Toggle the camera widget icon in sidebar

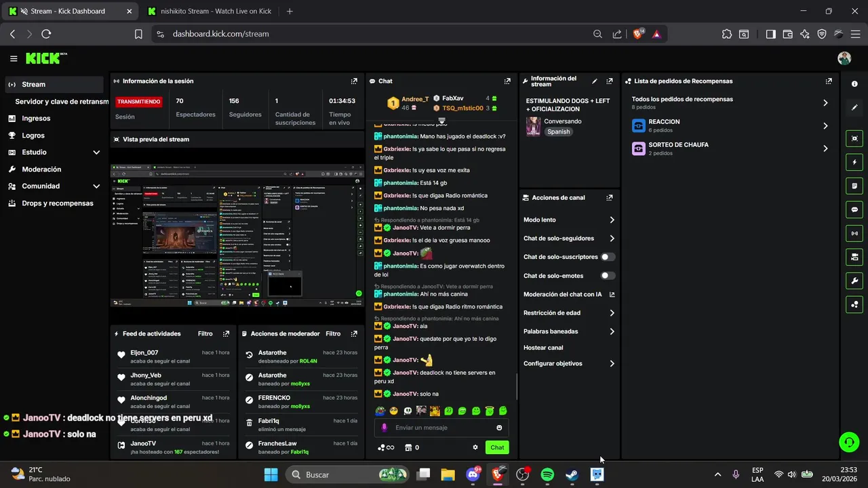[x=854, y=257]
